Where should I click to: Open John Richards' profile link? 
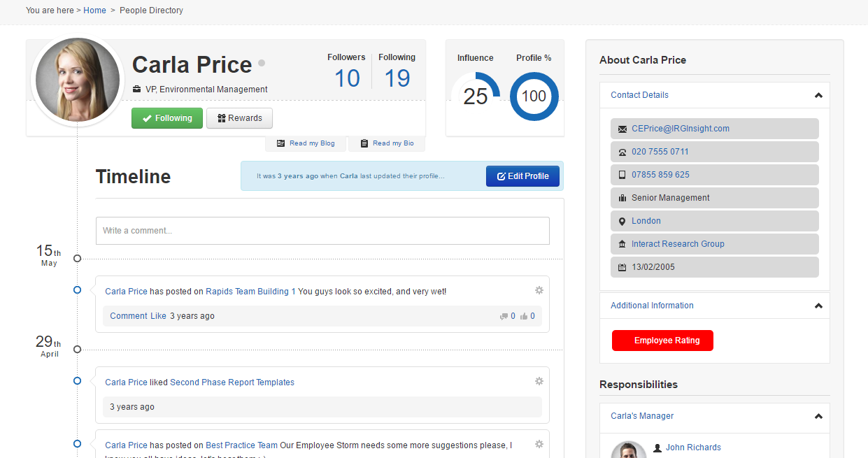coord(693,448)
